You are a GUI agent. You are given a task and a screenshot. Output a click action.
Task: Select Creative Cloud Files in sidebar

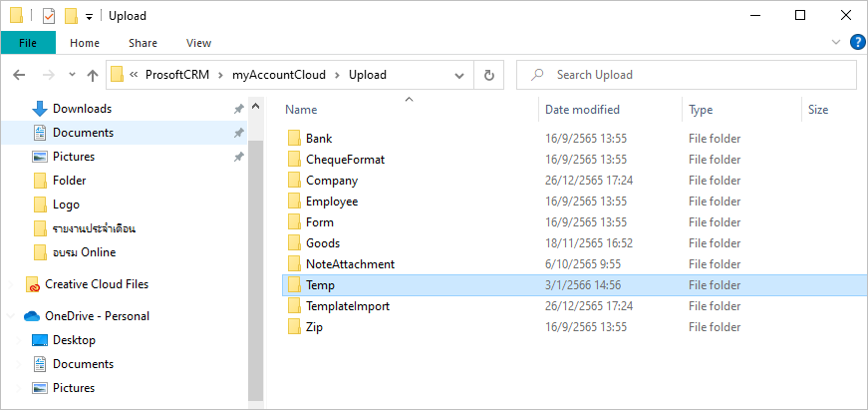coord(97,284)
